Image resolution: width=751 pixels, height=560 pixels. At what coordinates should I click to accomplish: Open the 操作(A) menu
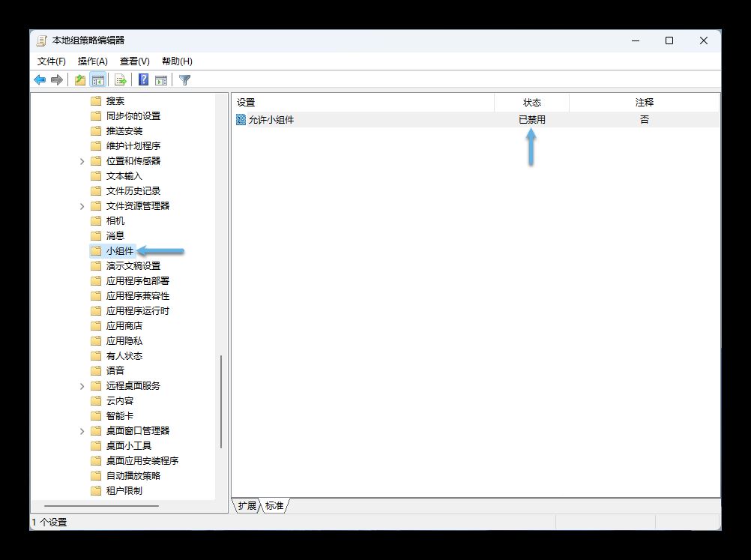click(x=92, y=61)
